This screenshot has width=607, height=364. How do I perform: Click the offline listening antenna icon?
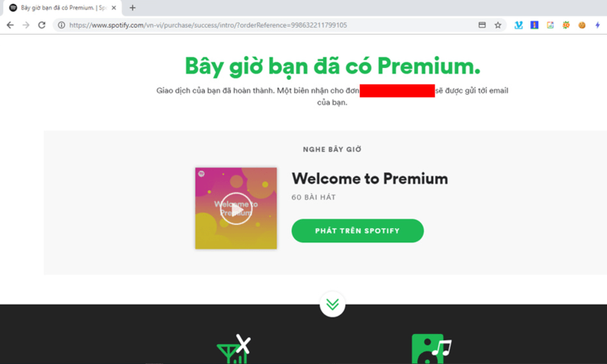[x=234, y=349]
